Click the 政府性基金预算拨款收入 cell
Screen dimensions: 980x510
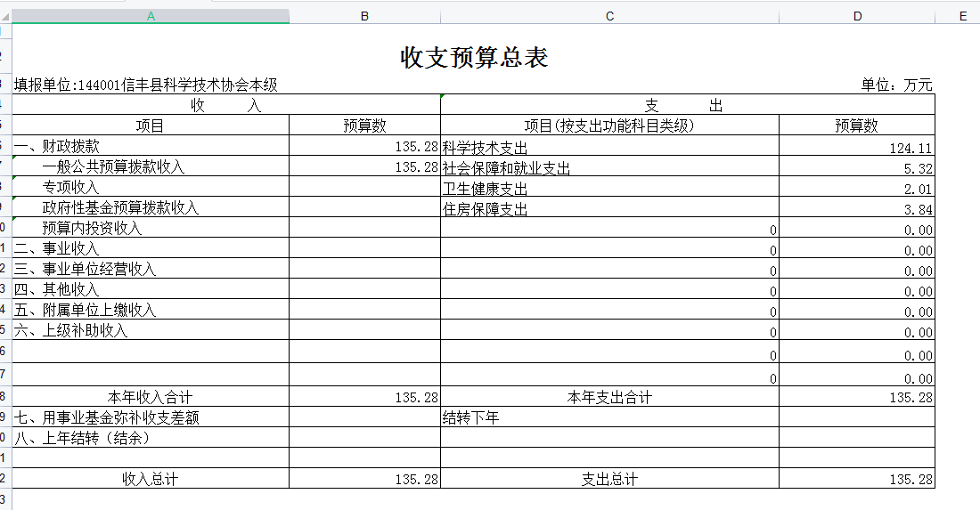[120, 208]
